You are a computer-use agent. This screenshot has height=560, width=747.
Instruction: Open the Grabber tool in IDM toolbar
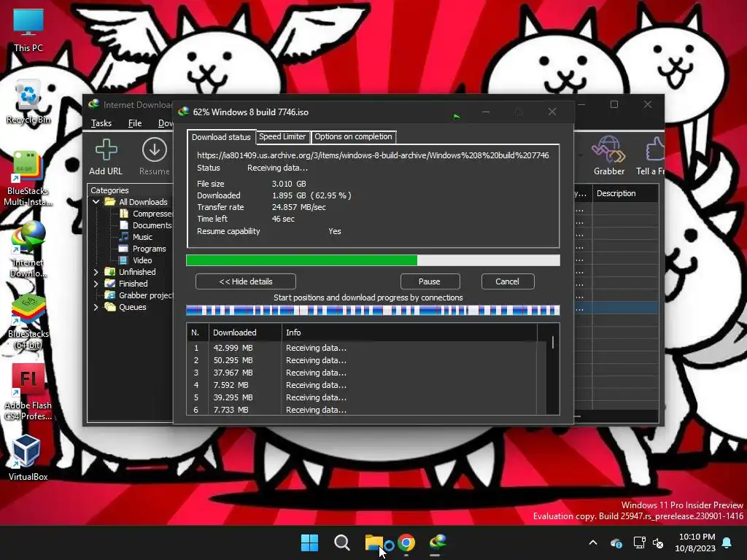click(609, 156)
